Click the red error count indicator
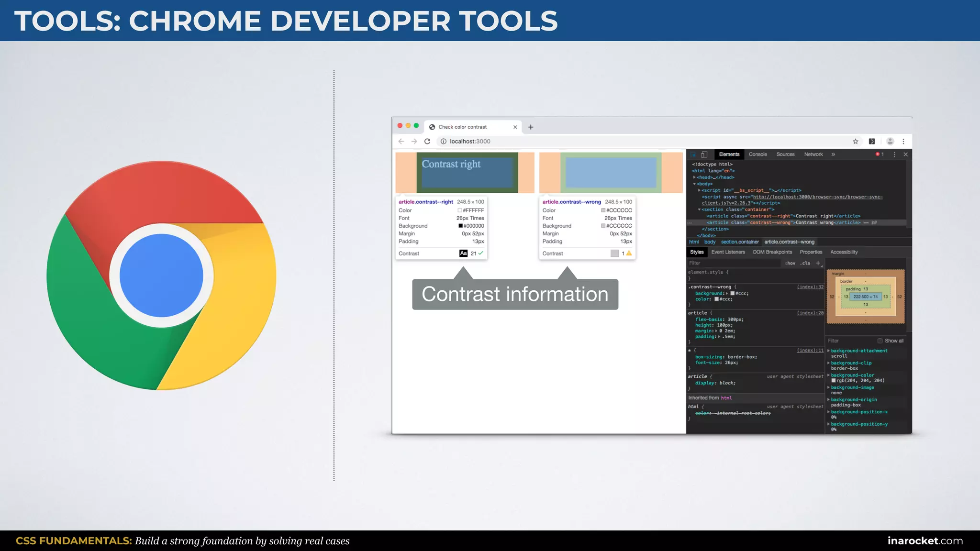 click(879, 154)
